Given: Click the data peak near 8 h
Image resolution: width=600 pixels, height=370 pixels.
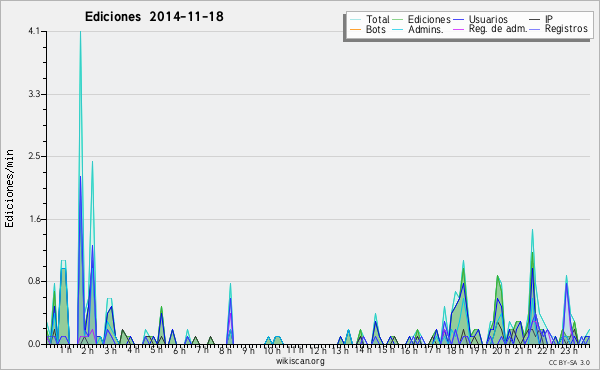Looking at the screenshot, I should pyautogui.click(x=230, y=284).
